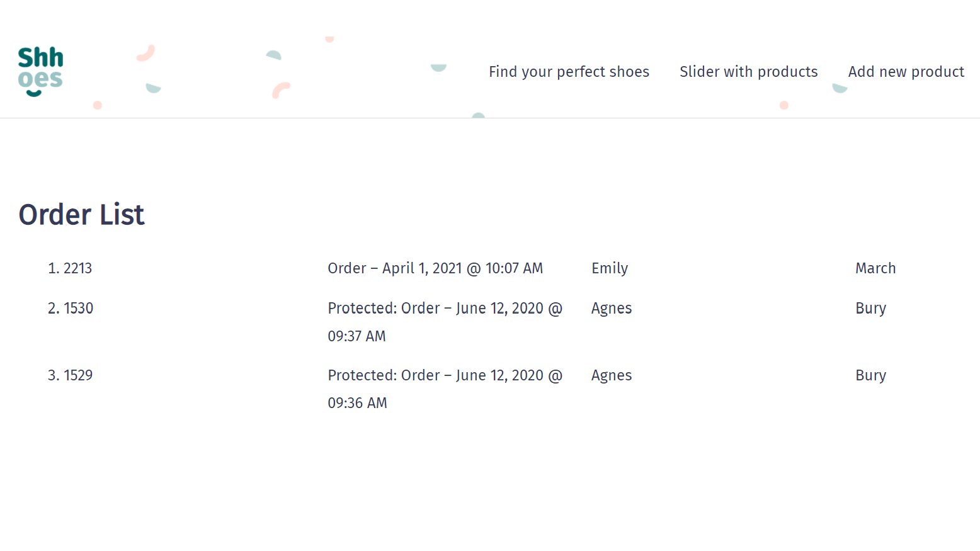Image resolution: width=980 pixels, height=551 pixels.
Task: Click the Shhoes logo
Action: pyautogui.click(x=40, y=71)
